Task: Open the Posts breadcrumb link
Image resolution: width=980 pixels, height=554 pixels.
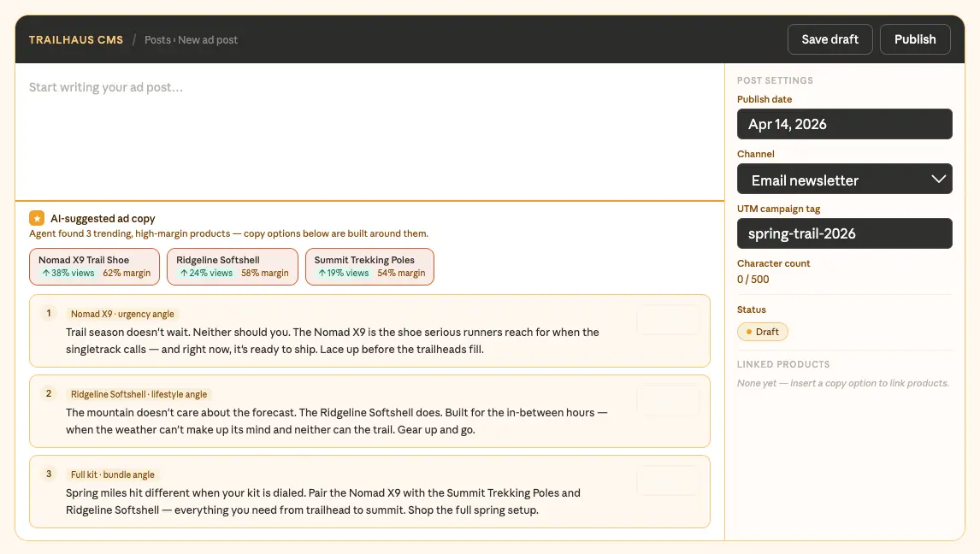Action: point(157,40)
